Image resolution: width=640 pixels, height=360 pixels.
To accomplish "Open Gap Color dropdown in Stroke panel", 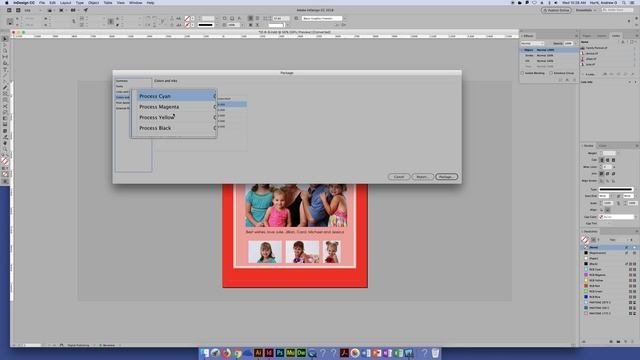I will click(616, 217).
